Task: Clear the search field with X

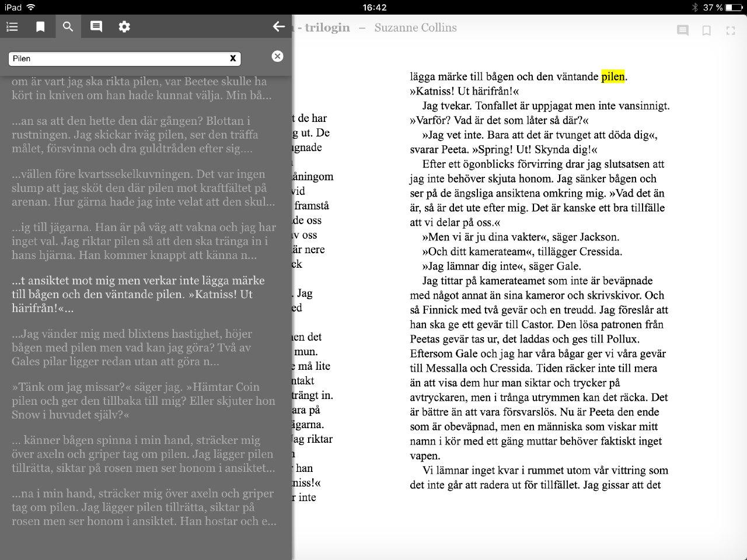Action: click(232, 58)
